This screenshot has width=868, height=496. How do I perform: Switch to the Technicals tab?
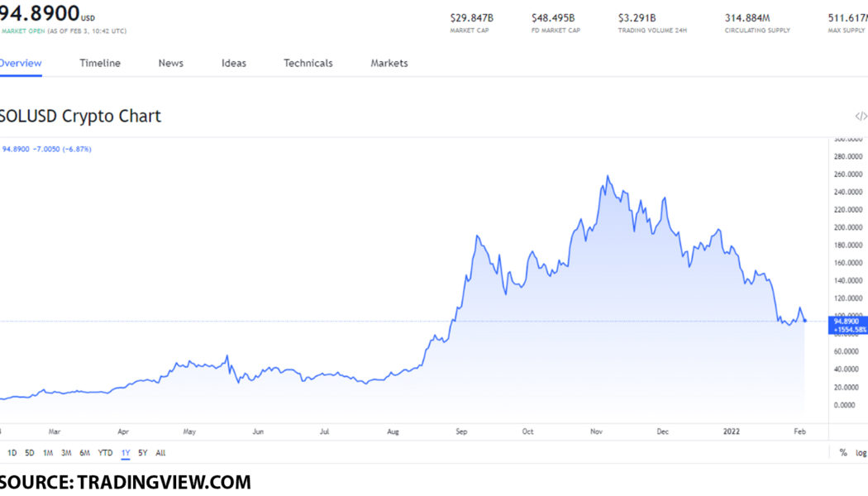coord(308,63)
